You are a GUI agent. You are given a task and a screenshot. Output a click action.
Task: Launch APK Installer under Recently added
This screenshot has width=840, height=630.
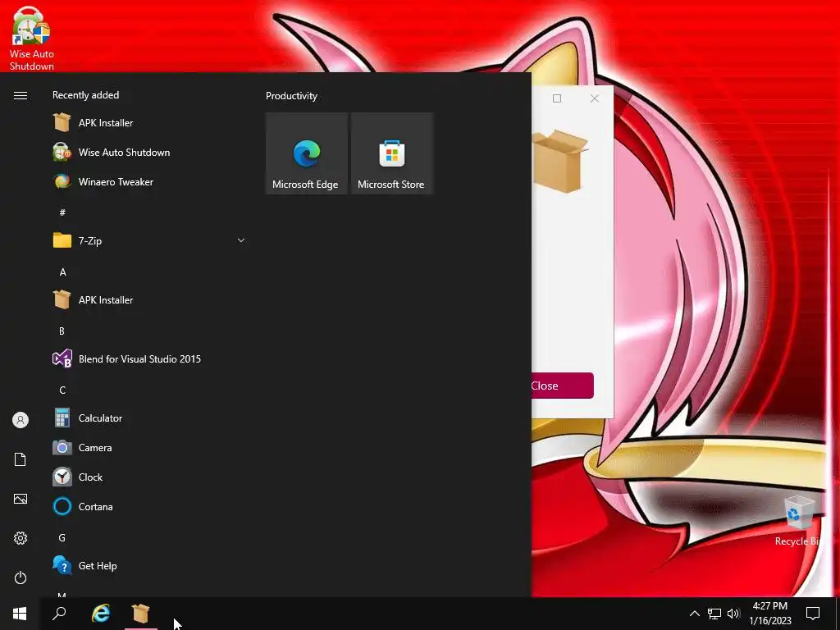click(149, 123)
